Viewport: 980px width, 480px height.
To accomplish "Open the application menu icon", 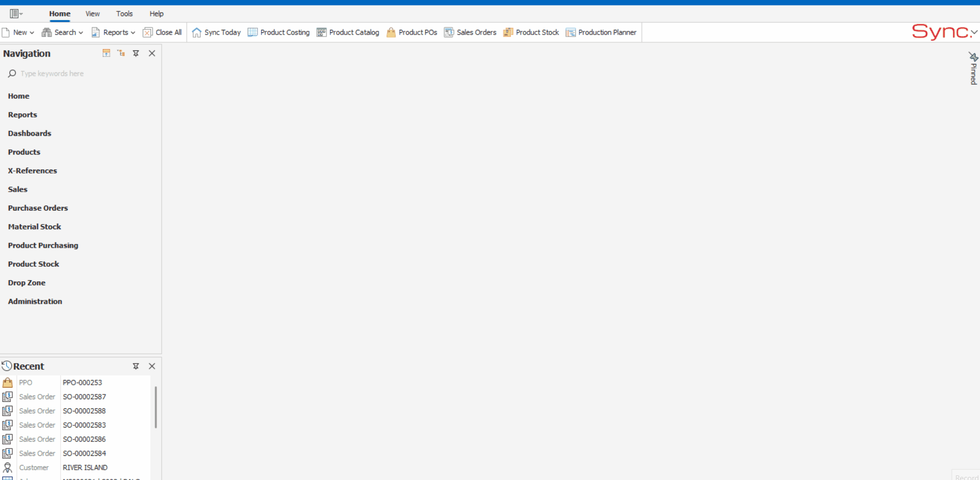I will [x=16, y=14].
